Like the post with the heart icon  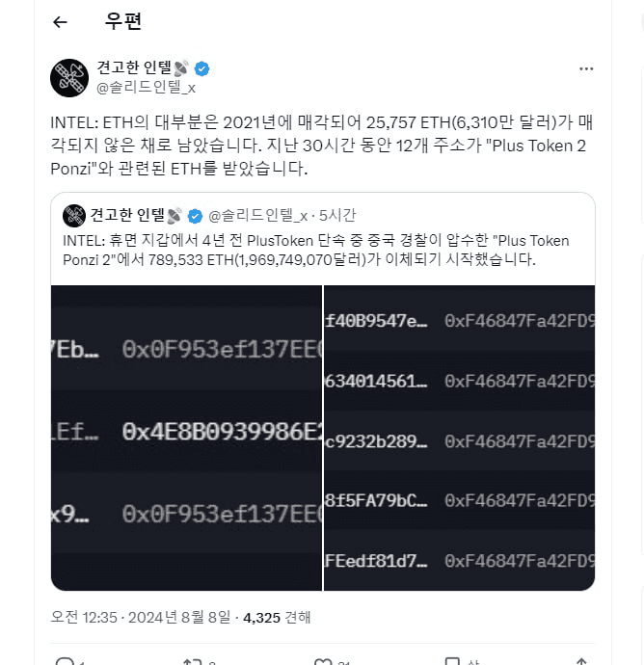tap(323, 661)
